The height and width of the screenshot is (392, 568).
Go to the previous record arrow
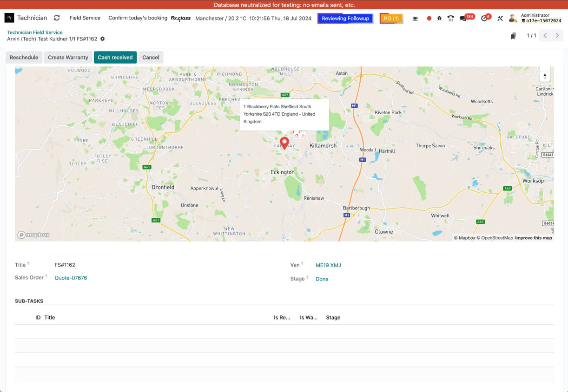(545, 36)
